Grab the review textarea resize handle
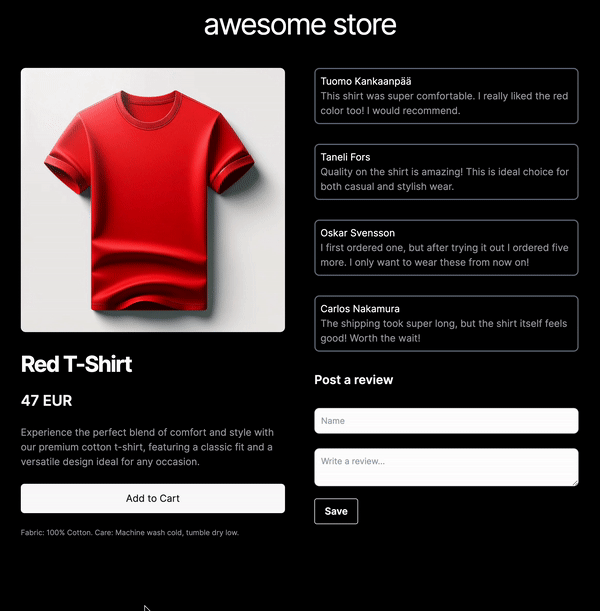Image resolution: width=600 pixels, height=611 pixels. pyautogui.click(x=575, y=483)
